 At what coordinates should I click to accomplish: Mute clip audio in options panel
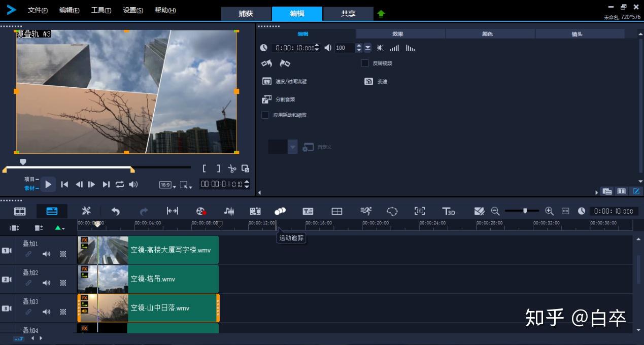point(380,48)
